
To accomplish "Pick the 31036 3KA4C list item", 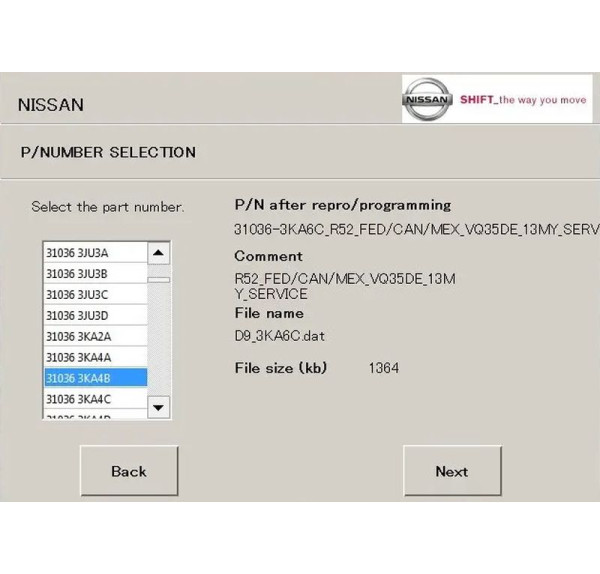I will tap(95, 399).
